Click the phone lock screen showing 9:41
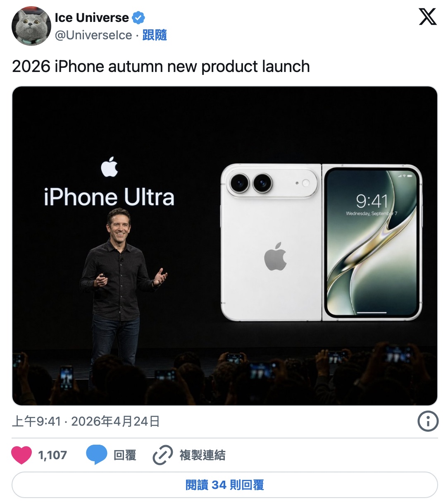The image size is (448, 503). [x=372, y=242]
